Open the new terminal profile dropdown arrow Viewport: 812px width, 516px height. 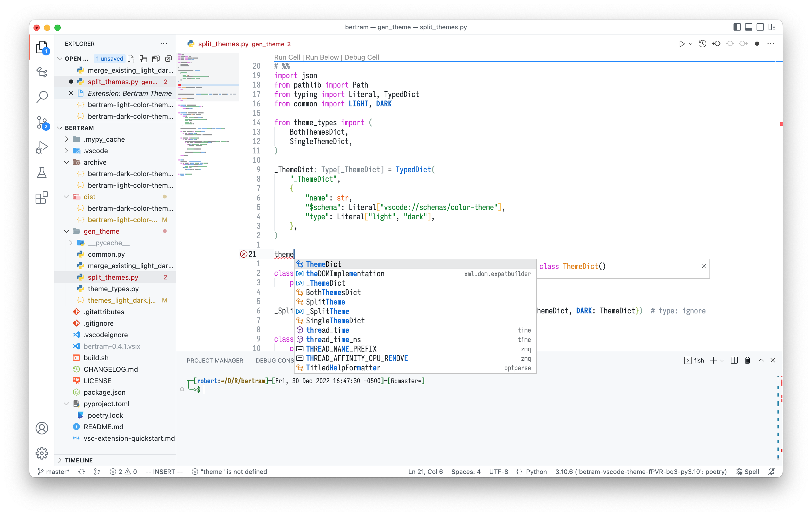722,360
